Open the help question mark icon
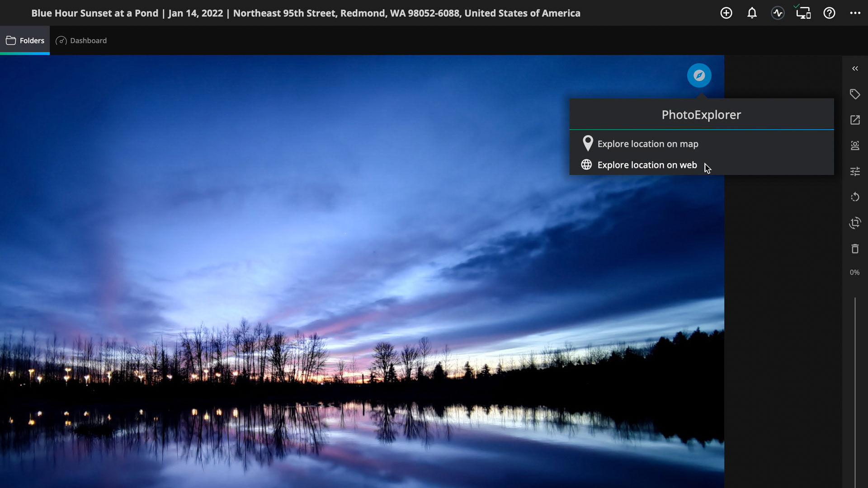 [829, 13]
